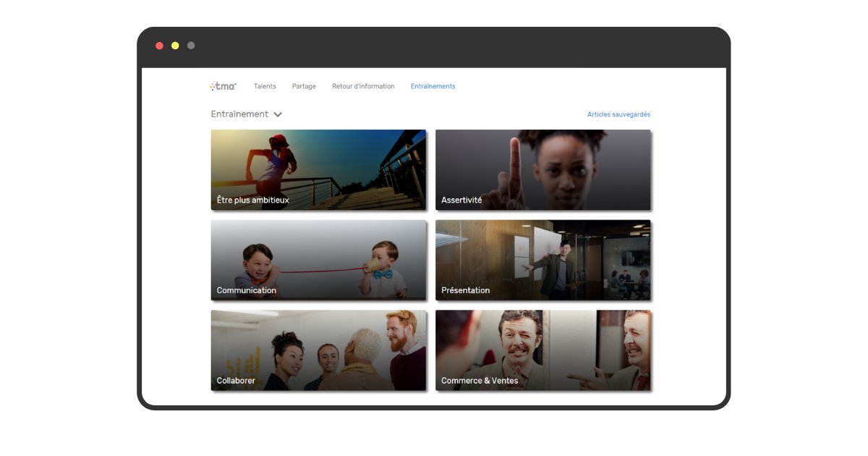Screen dimensions: 868x456
Task: Select the Communication training card
Action: [318, 260]
